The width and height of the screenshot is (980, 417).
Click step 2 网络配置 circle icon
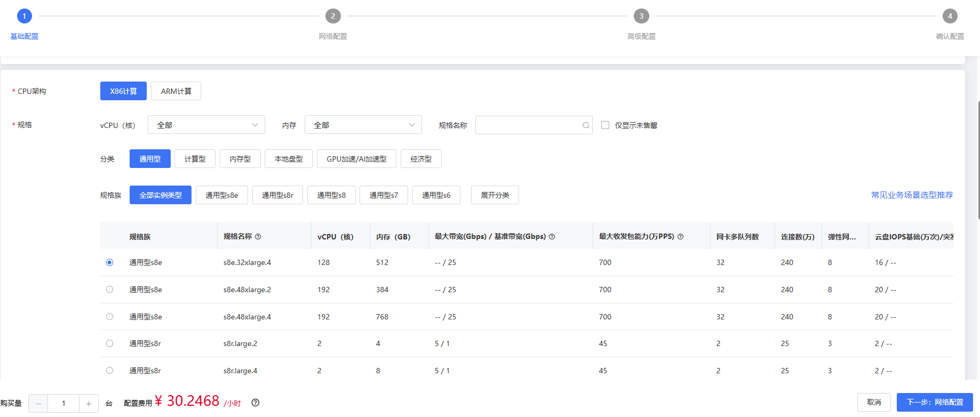click(x=333, y=16)
